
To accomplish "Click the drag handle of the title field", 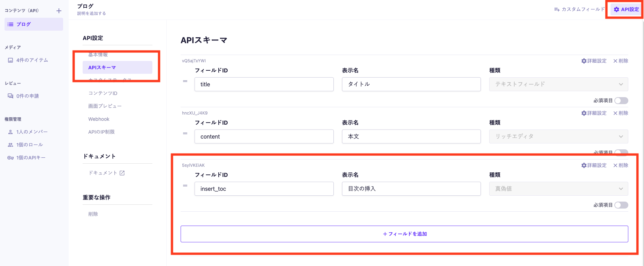I will coord(185,81).
